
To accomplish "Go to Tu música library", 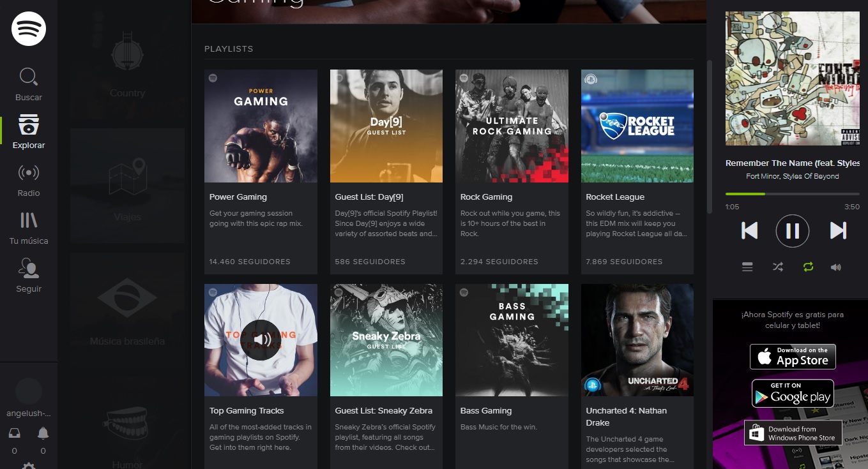I will [29, 227].
